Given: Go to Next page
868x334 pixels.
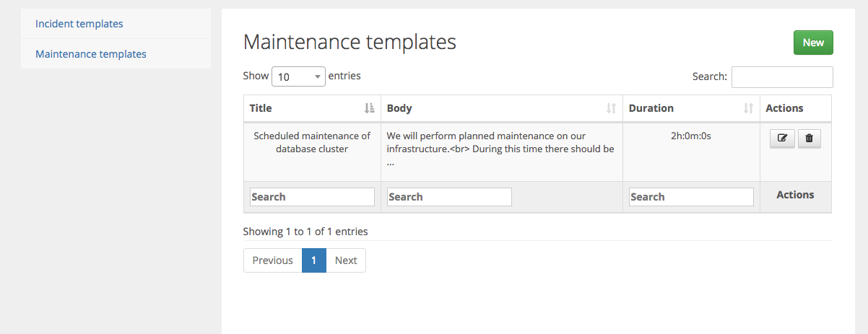Looking at the screenshot, I should tap(346, 260).
